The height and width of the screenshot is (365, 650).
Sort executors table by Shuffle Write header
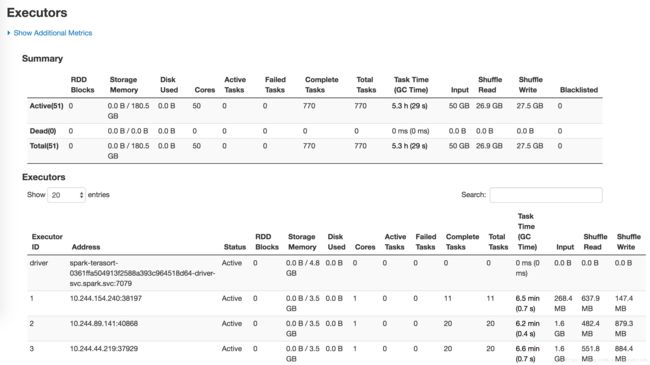point(628,242)
